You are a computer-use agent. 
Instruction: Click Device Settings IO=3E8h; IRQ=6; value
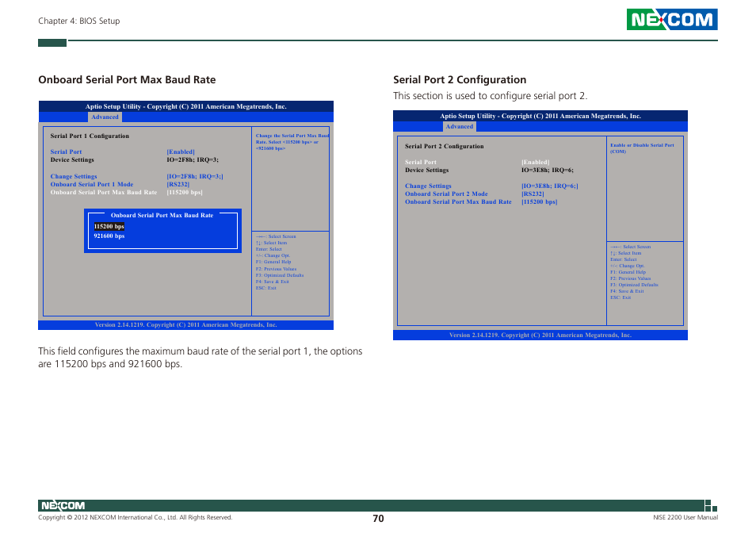point(548,170)
